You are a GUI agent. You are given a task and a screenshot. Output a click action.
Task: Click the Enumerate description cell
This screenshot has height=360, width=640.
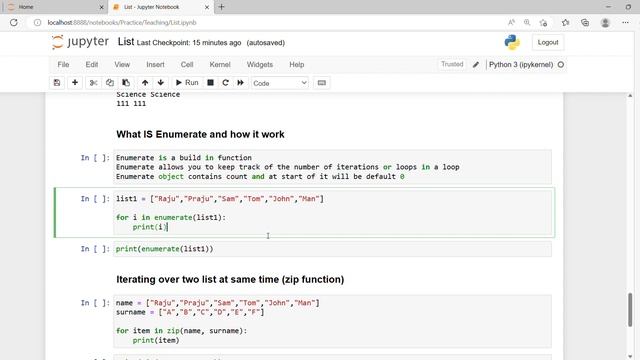coord(332,167)
